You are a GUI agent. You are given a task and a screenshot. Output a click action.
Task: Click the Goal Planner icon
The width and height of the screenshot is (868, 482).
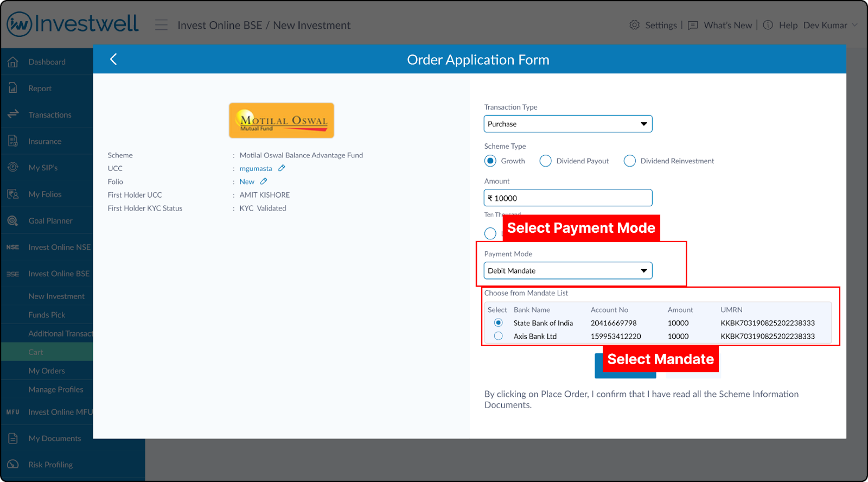click(x=13, y=220)
